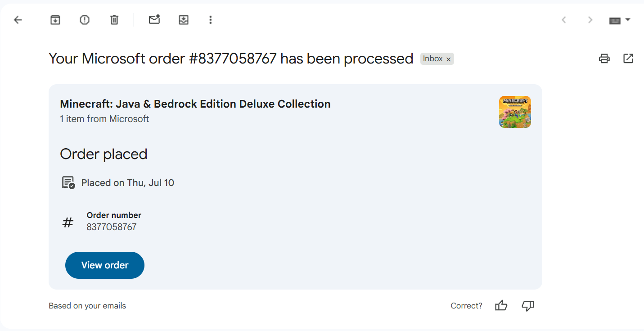Go to the newer email arrow
This screenshot has height=331, width=644.
[x=563, y=20]
